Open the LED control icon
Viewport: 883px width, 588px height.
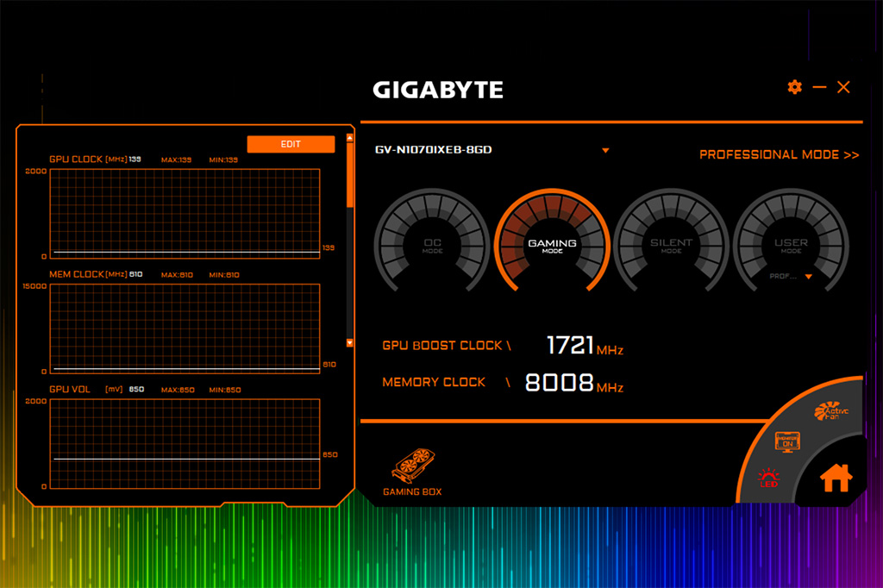pos(768,478)
